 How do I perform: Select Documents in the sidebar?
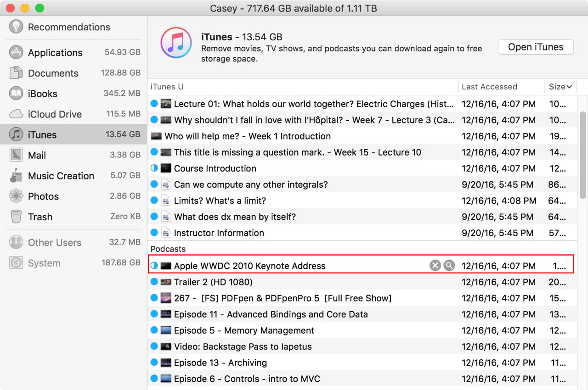tap(53, 73)
